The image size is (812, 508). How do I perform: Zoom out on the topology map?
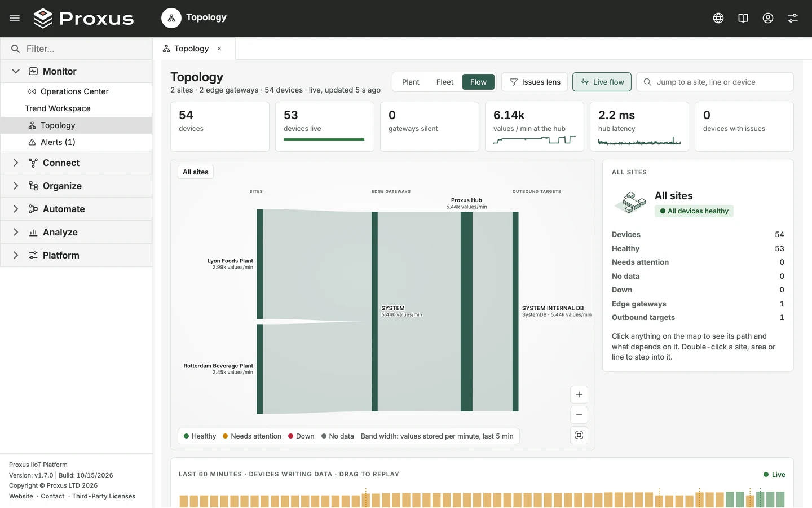click(579, 415)
